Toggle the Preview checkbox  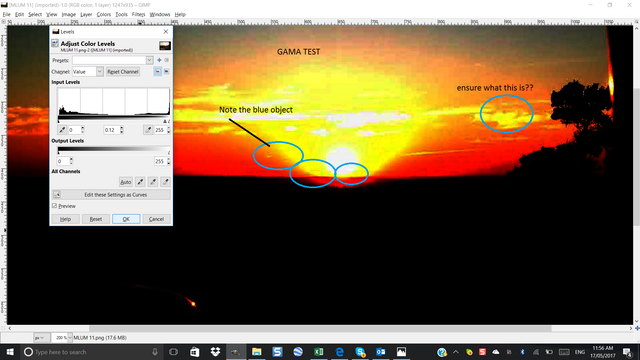click(x=55, y=206)
